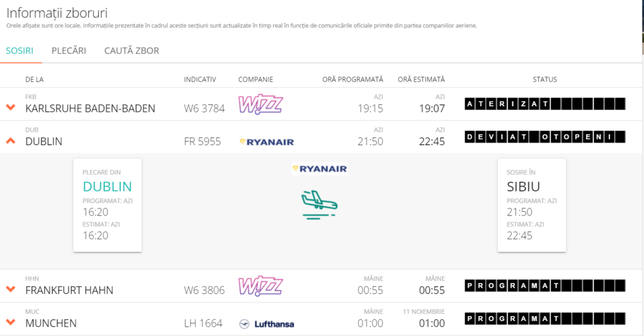Open the Caută Zbor tab

[x=131, y=51]
